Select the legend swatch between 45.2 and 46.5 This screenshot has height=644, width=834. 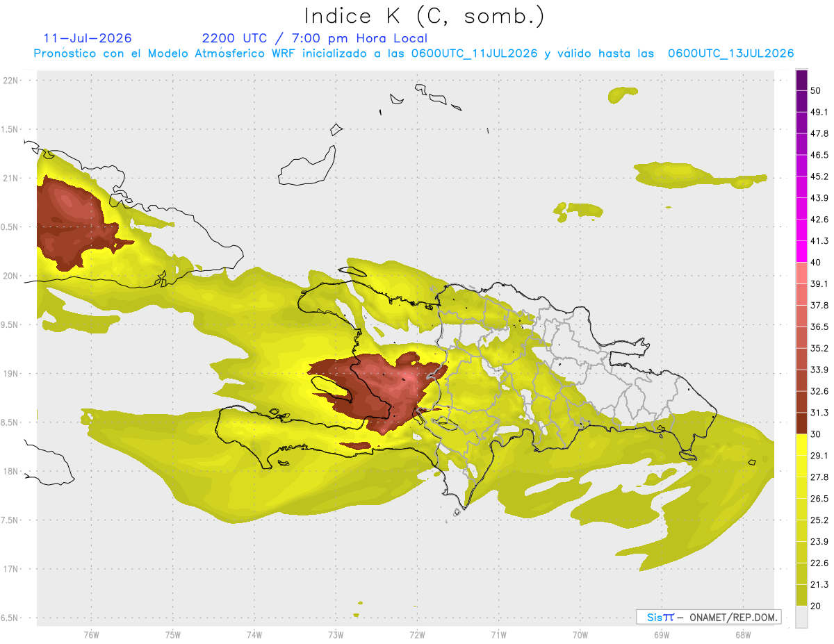[x=801, y=166]
